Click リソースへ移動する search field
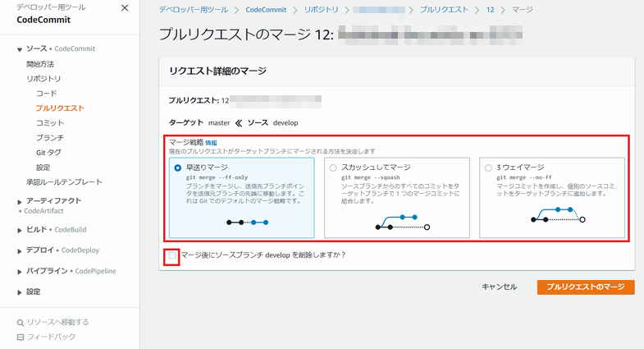The height and width of the screenshot is (349, 644). point(58,322)
